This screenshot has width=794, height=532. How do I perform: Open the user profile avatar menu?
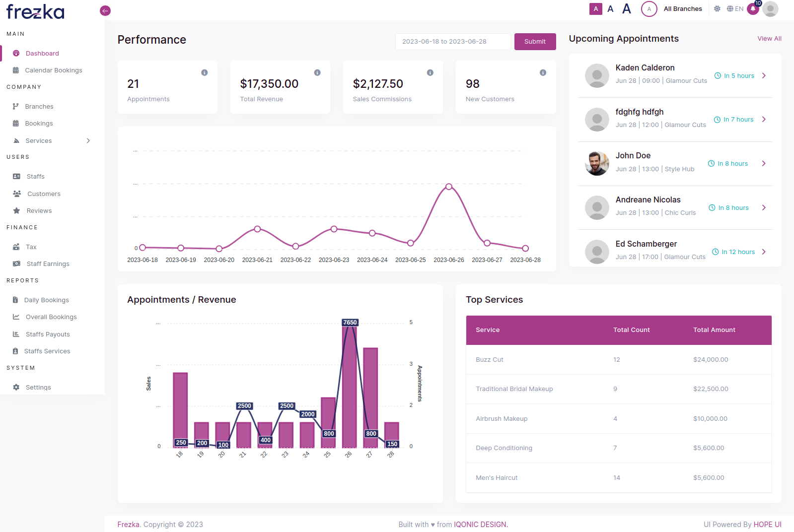[x=770, y=8]
